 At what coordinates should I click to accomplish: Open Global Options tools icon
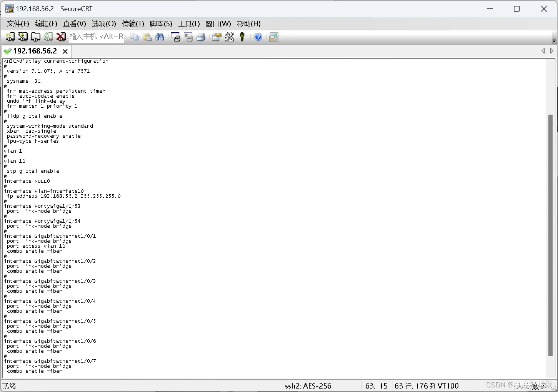click(230, 37)
